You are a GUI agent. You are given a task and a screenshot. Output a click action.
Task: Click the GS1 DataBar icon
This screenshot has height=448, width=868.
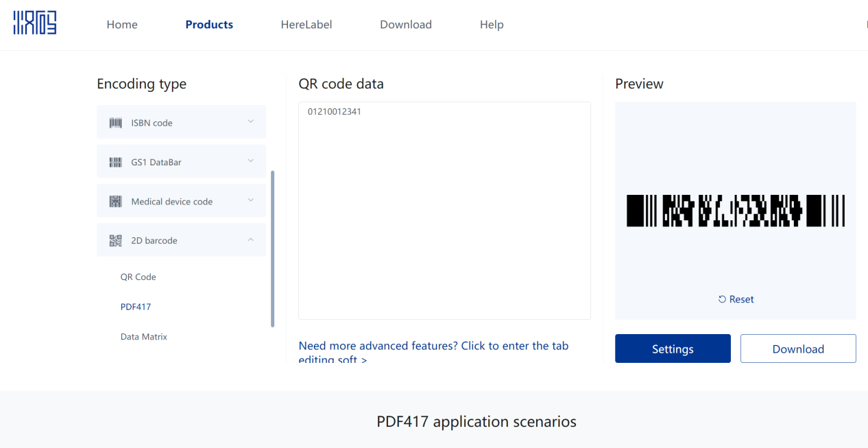(x=116, y=162)
